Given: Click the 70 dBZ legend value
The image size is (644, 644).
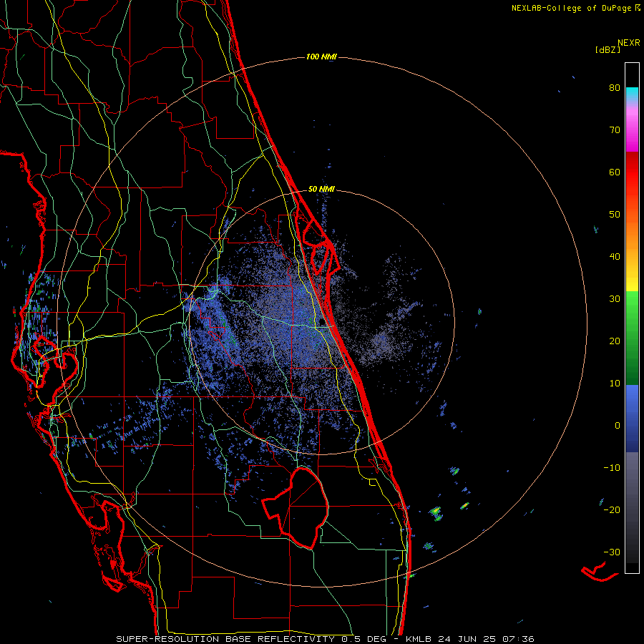Looking at the screenshot, I should 615,130.
